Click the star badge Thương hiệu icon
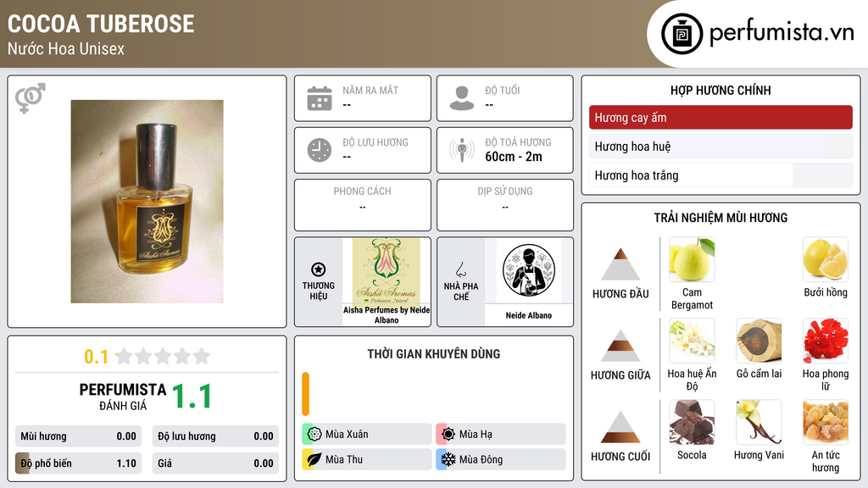 pyautogui.click(x=319, y=269)
